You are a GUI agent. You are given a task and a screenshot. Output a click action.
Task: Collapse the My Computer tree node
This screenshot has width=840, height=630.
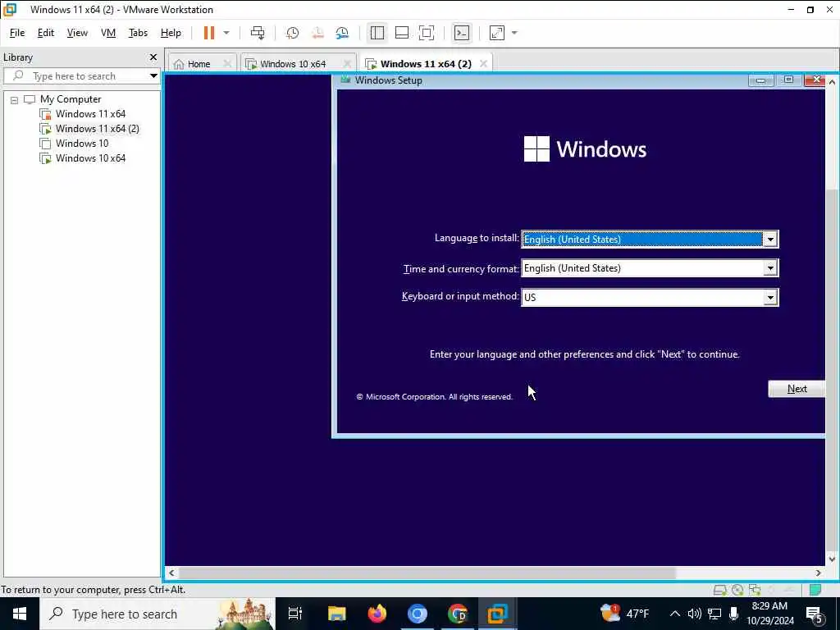(15, 100)
